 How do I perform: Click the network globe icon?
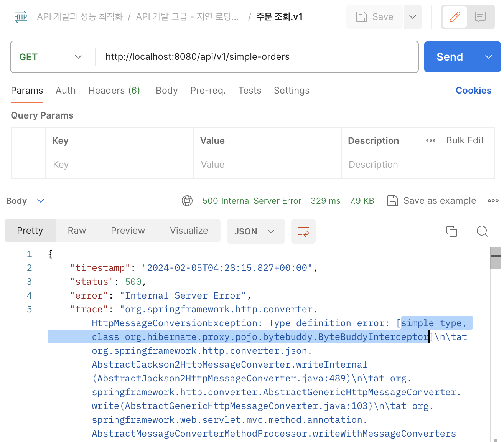click(x=187, y=201)
